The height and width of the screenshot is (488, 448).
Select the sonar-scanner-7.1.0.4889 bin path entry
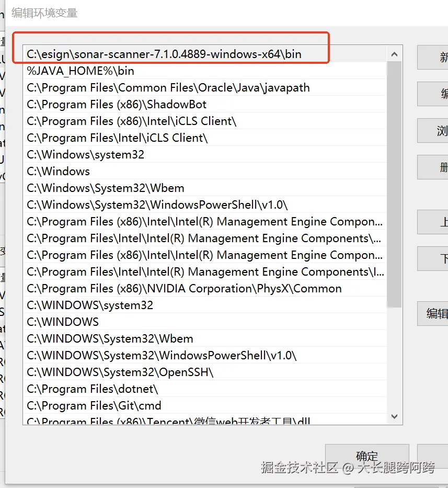coord(205,54)
